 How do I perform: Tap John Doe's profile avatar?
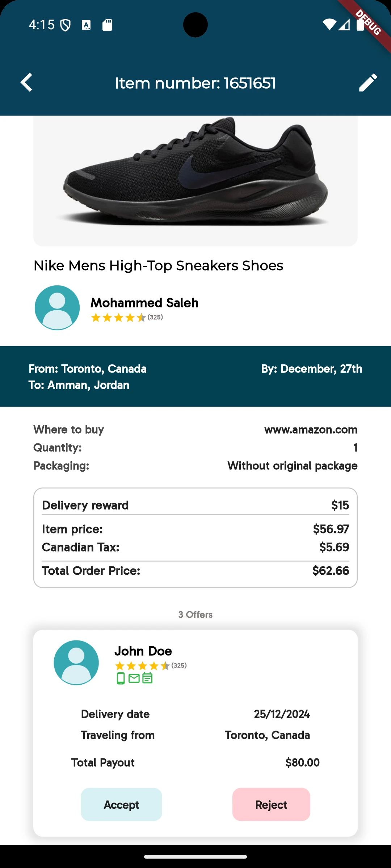point(76,663)
